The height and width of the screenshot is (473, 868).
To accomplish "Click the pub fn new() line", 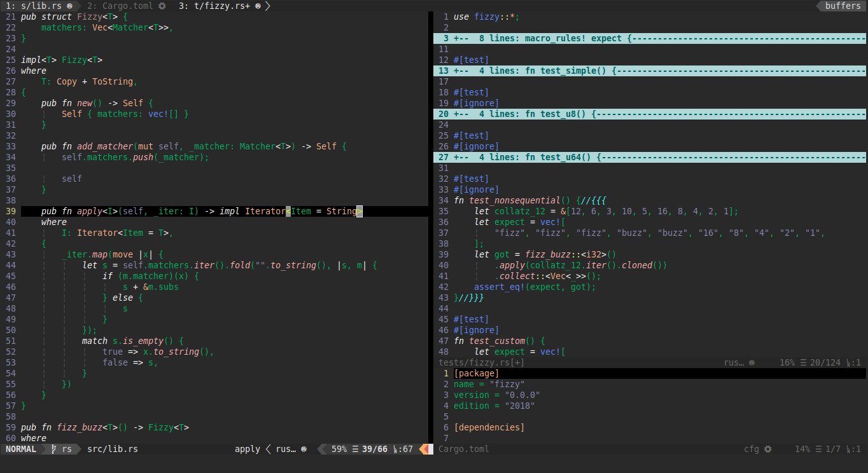I will pyautogui.click(x=97, y=103).
